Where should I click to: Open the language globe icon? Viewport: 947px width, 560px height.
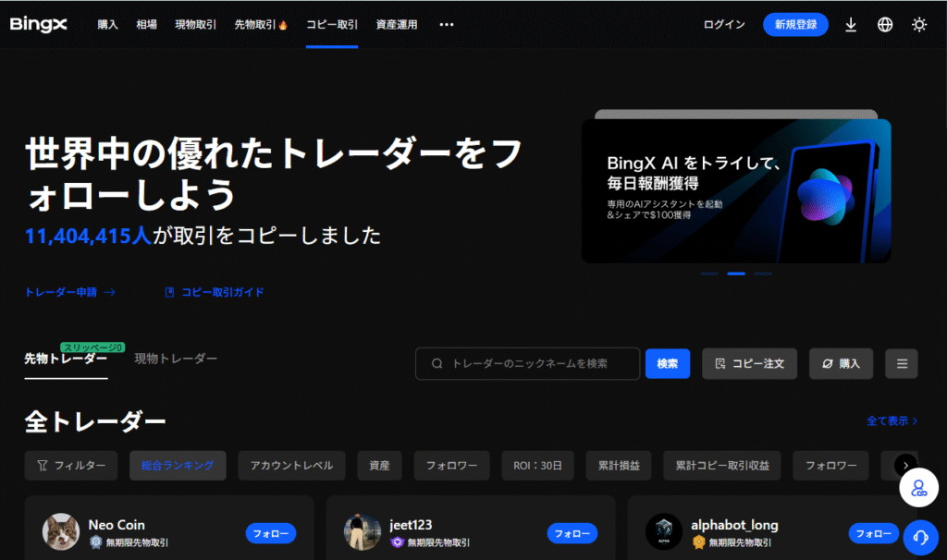pyautogui.click(x=885, y=25)
